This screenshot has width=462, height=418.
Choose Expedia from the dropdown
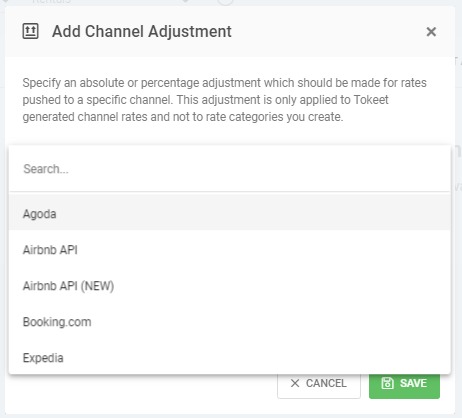point(230,357)
